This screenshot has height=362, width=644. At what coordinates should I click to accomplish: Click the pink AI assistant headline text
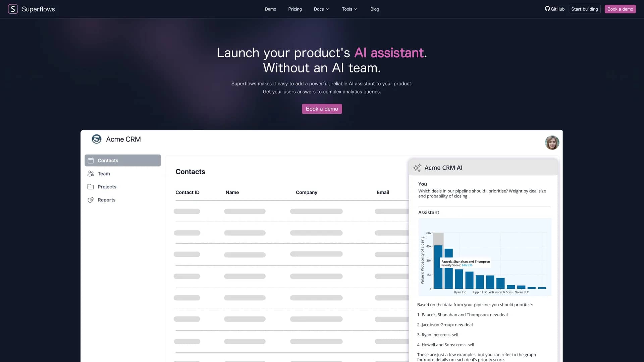(389, 53)
